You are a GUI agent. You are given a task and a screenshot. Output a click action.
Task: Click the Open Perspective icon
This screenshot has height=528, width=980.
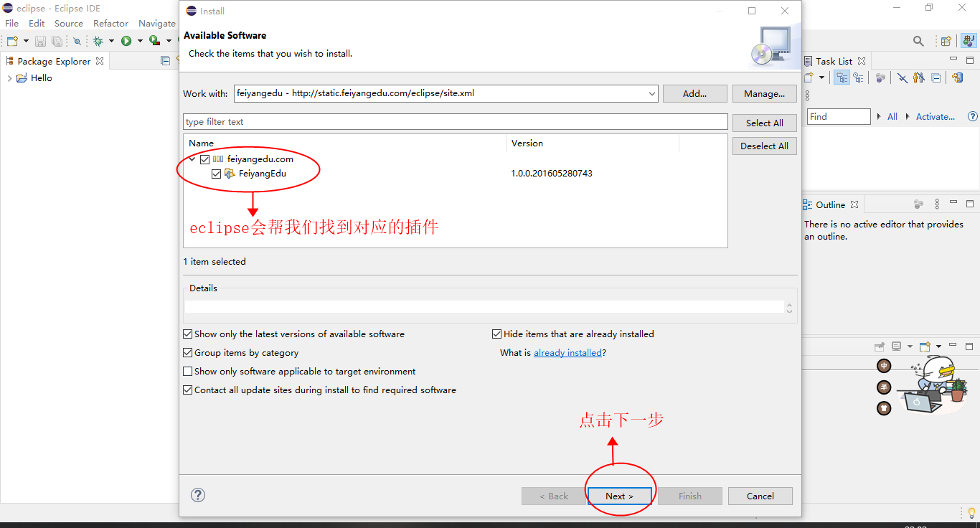tap(946, 41)
